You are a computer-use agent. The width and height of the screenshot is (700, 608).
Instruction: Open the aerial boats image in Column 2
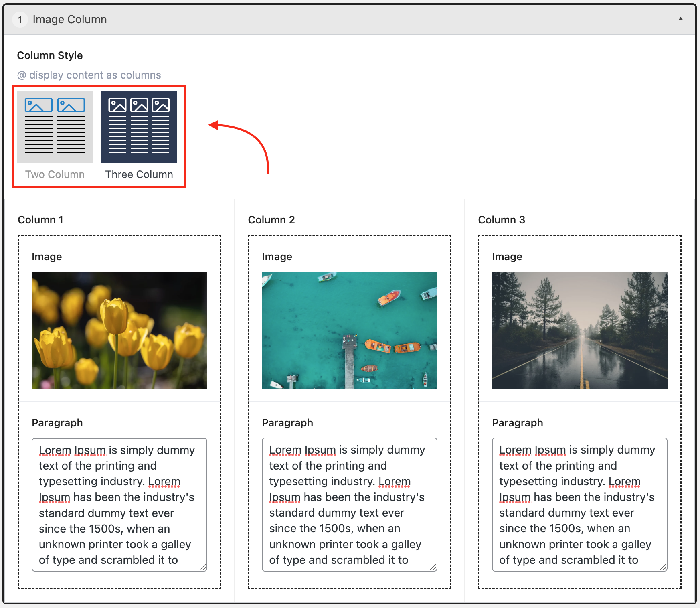point(350,330)
